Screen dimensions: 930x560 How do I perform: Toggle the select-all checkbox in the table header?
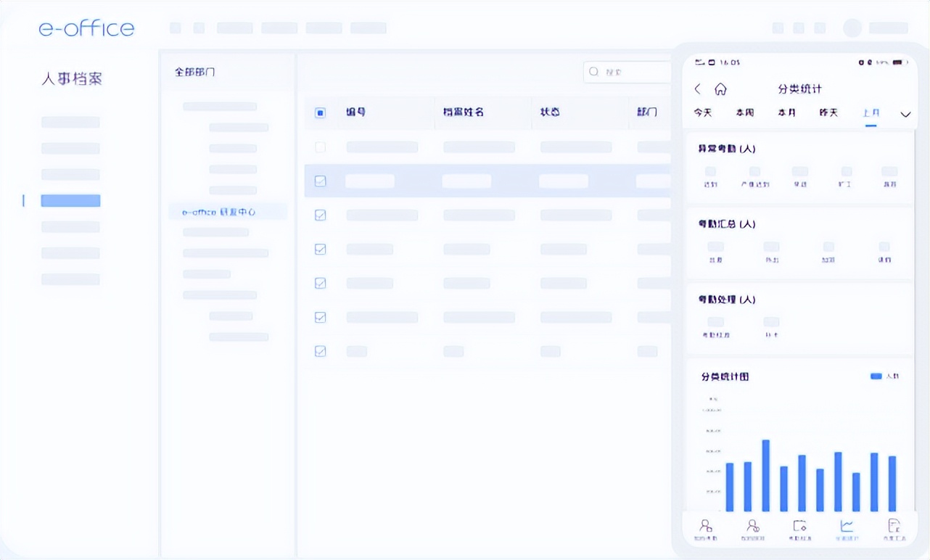(x=320, y=113)
